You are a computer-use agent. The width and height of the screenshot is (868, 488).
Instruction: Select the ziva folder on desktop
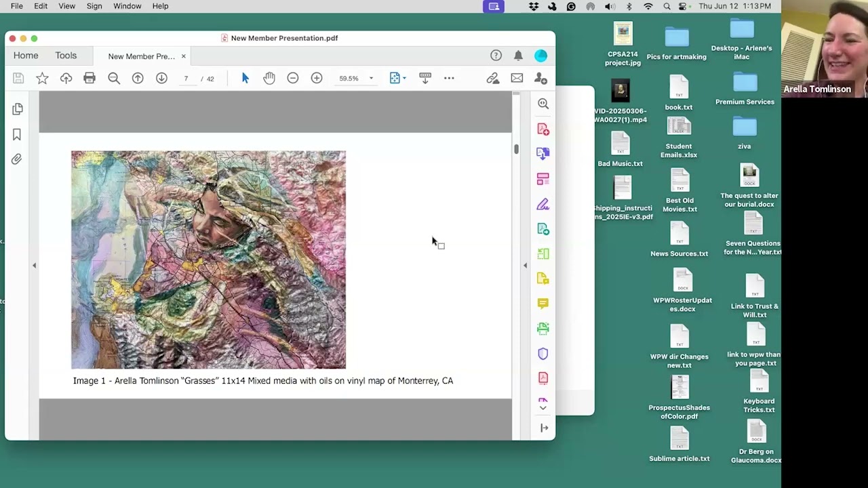pos(744,134)
